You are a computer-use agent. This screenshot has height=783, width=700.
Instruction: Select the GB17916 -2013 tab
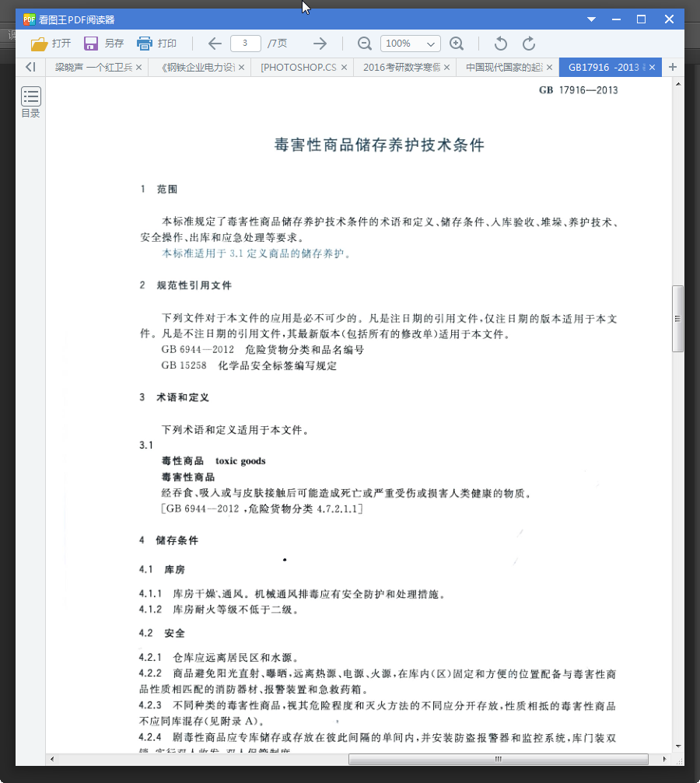point(604,67)
